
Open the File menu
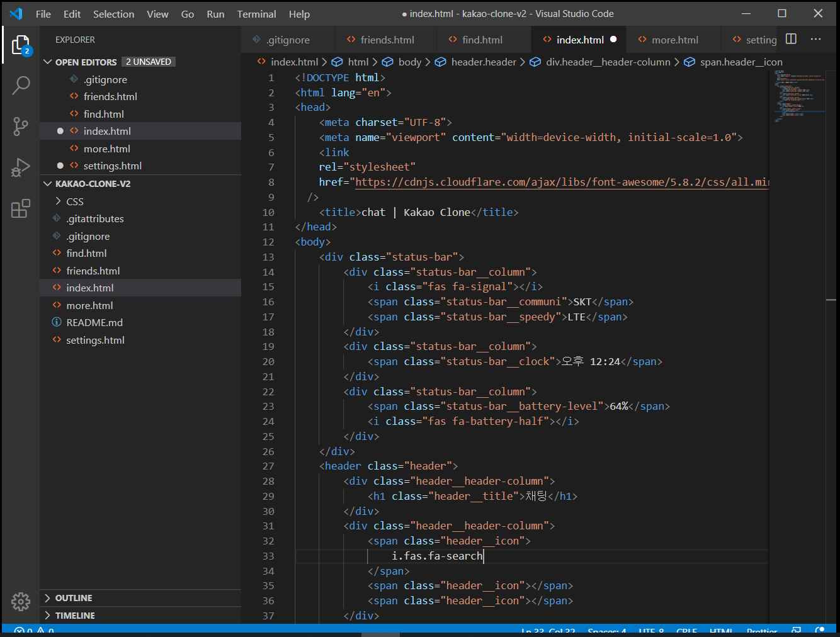coord(43,14)
